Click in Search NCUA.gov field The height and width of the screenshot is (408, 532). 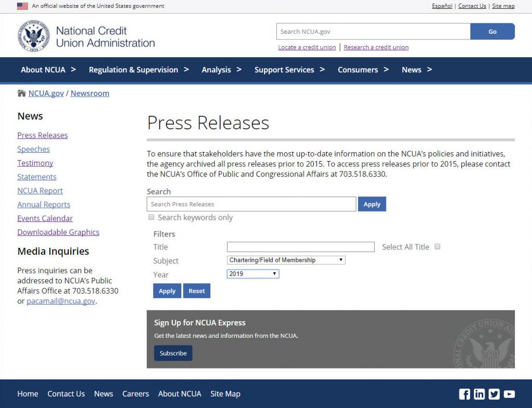coord(373,32)
